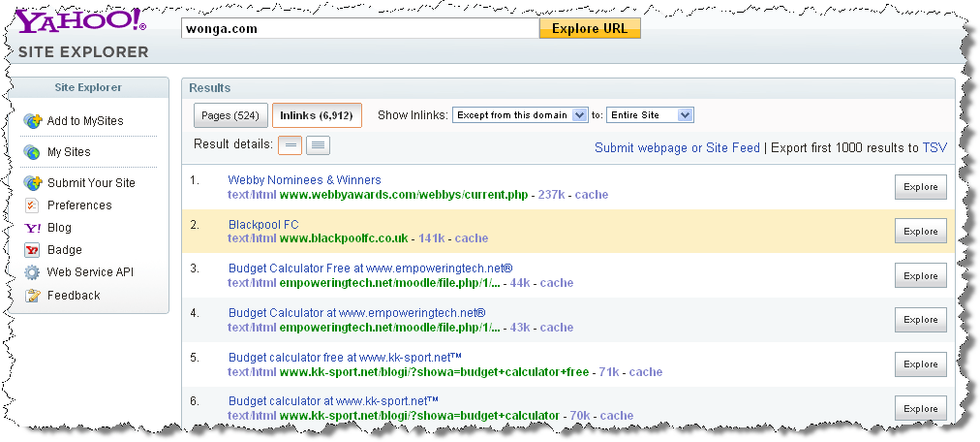Click the kk-sport.net budget+calculator+free URL
This screenshot has height=442, width=980.
pos(434,372)
